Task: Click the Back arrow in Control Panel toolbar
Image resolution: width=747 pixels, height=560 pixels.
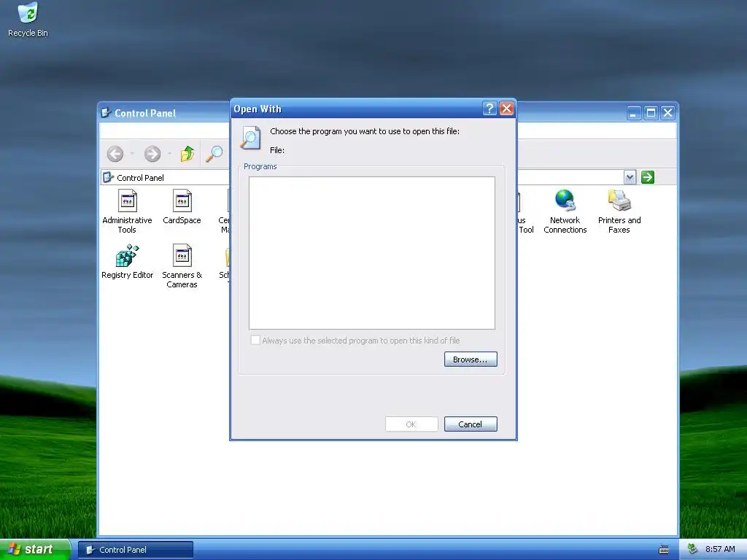Action: [115, 154]
